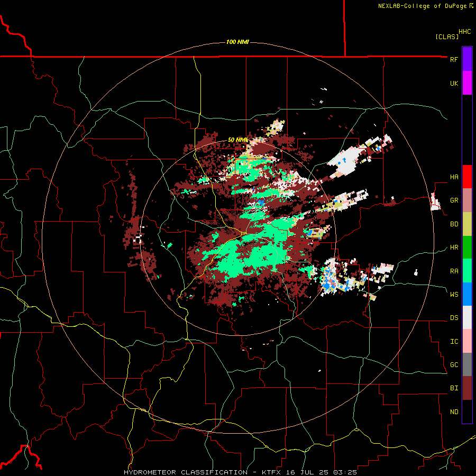Image resolution: width=476 pixels, height=476 pixels.
Task: Click the [CLAS] legend header
Action: 447,36
